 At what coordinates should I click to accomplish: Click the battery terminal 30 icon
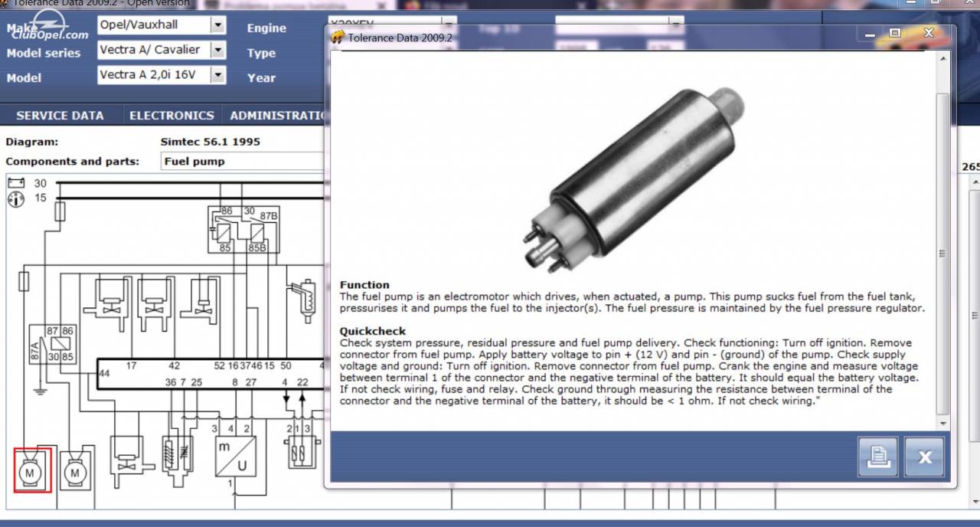(16, 183)
